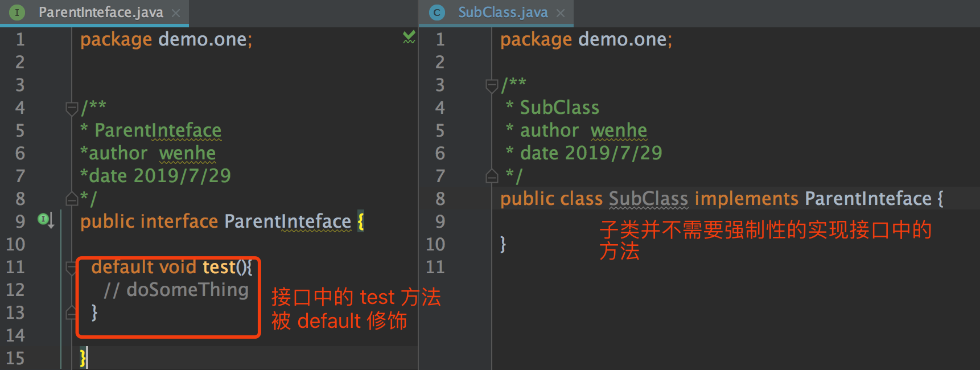This screenshot has width=980, height=370.
Task: Close the ParentInteface.java tab
Action: tap(176, 13)
